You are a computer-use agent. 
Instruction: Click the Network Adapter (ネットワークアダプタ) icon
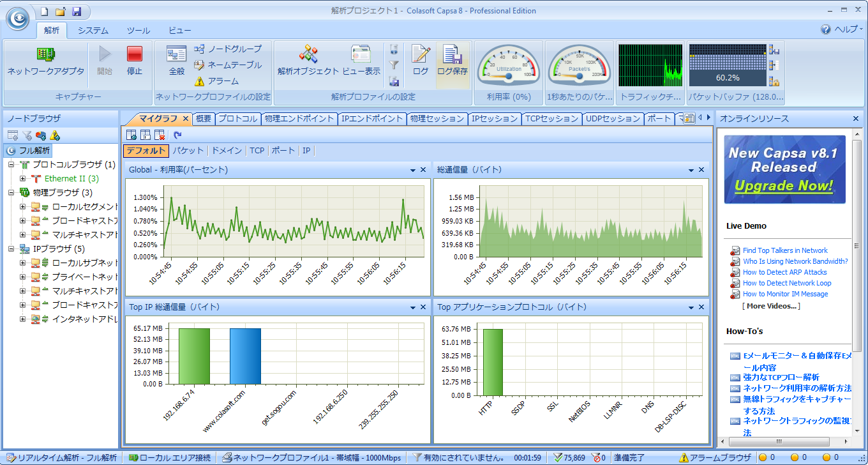click(x=45, y=55)
